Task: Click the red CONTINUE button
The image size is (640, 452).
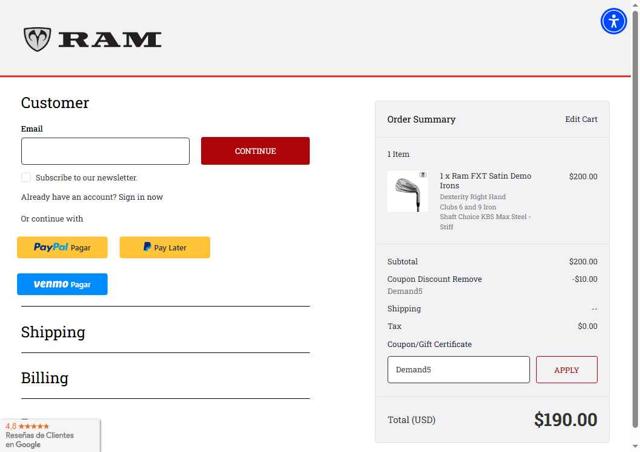Action: (255, 151)
